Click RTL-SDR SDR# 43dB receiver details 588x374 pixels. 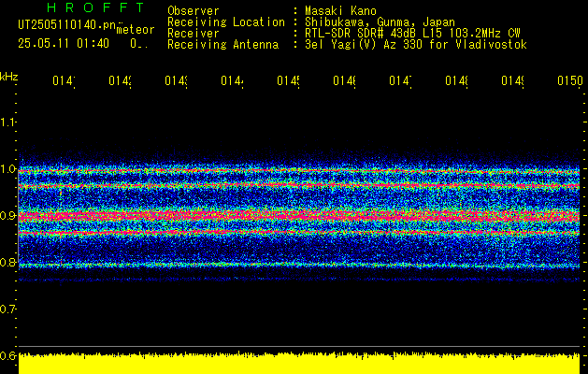(412, 34)
